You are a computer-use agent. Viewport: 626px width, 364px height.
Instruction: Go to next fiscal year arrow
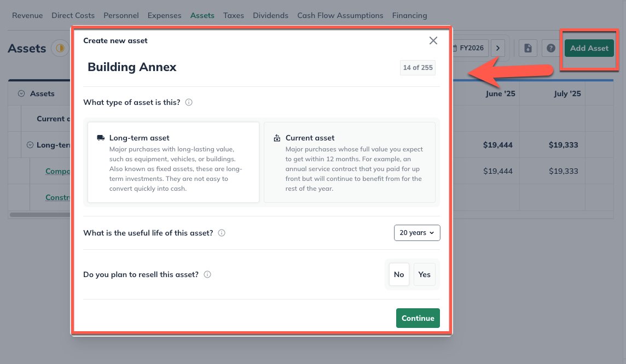[497, 48]
